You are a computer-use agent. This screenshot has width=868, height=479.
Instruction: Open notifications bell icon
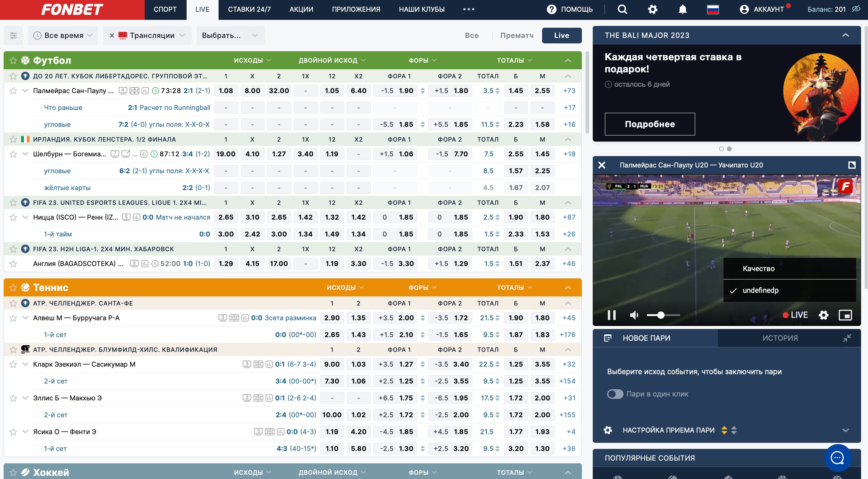[682, 9]
